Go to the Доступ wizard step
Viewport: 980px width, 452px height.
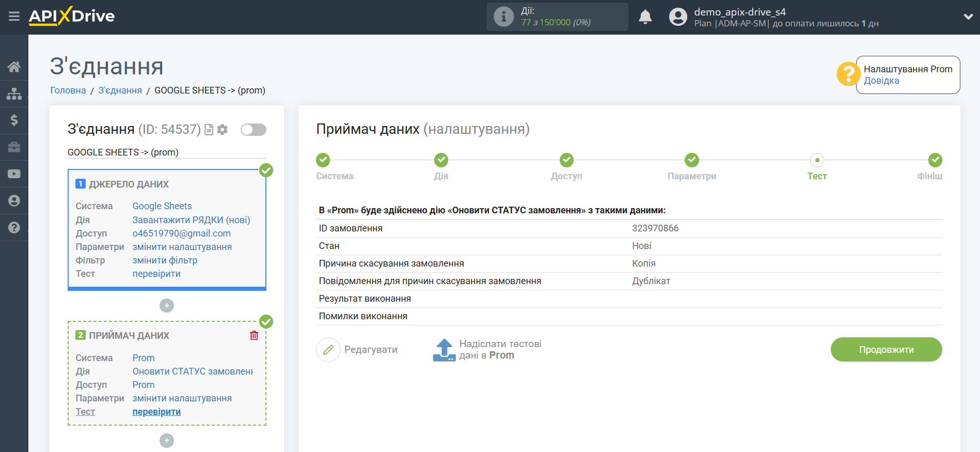pos(566,160)
